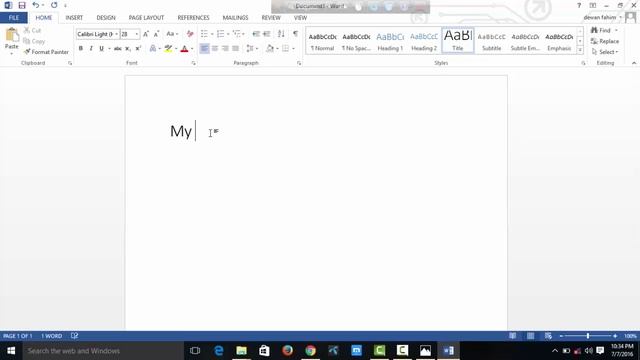Image resolution: width=640 pixels, height=360 pixels.
Task: Open Ribbon Display Options icon
Action: point(593,5)
